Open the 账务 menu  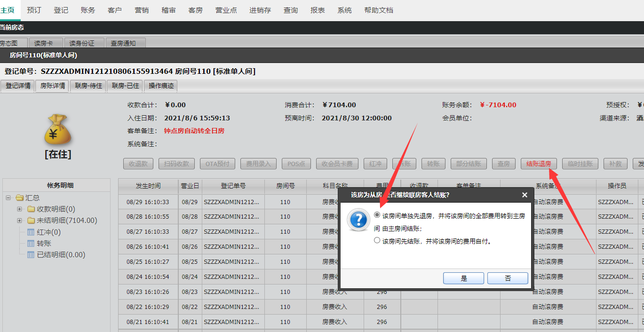tap(87, 10)
